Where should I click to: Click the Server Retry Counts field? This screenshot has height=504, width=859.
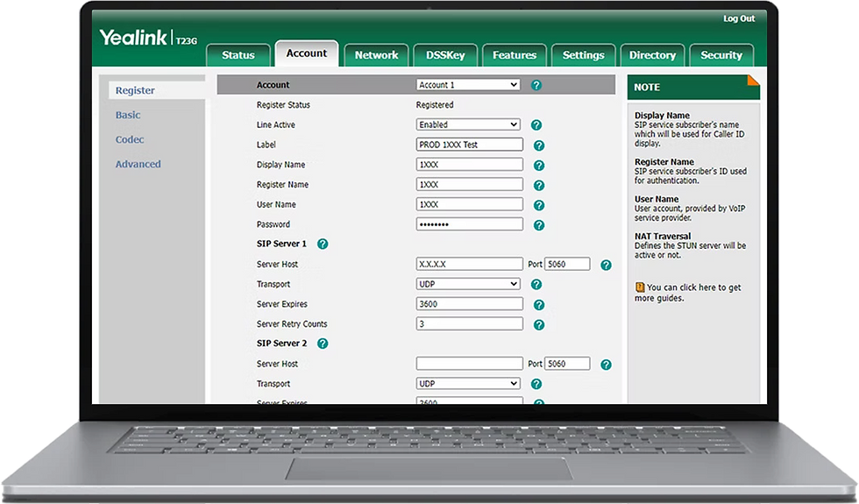coord(470,323)
